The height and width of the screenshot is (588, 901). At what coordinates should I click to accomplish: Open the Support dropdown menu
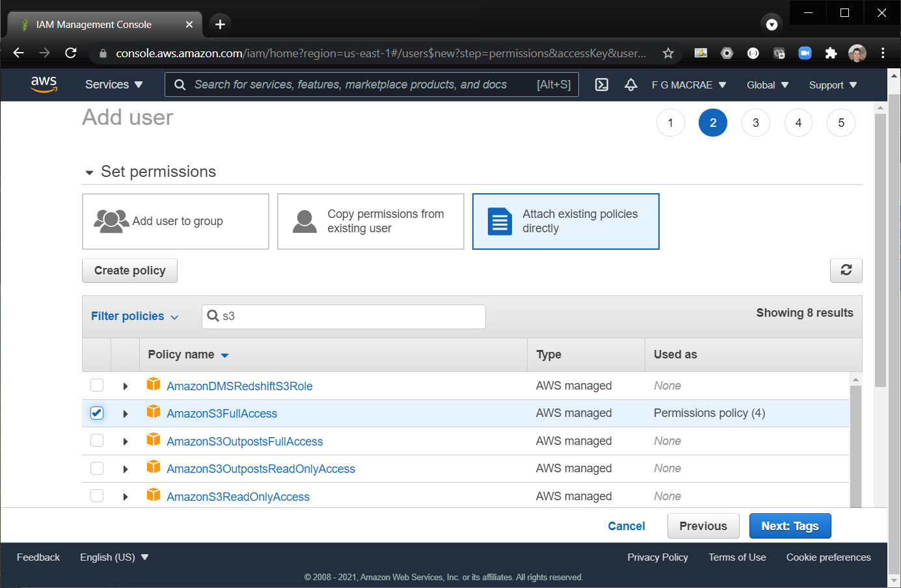833,85
